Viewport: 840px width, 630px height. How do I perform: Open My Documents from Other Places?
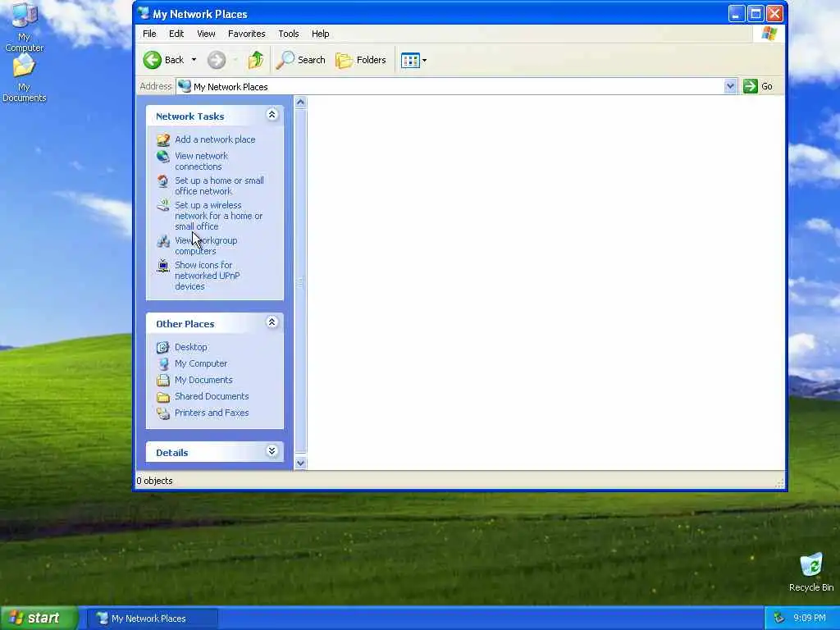[203, 380]
